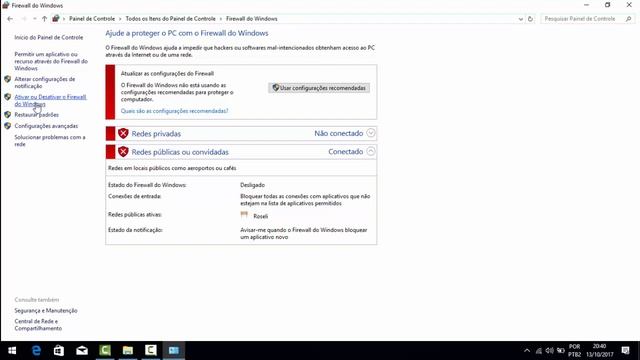Screen dimensions: 640x360
Task: Click the Roseli network name
Action: (260, 216)
